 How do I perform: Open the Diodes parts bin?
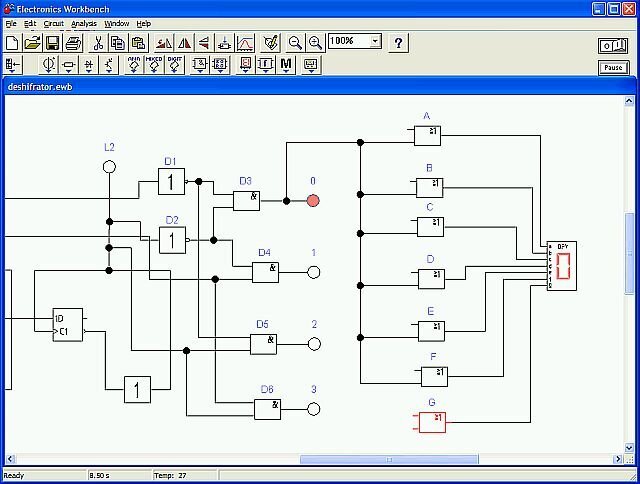[x=89, y=65]
